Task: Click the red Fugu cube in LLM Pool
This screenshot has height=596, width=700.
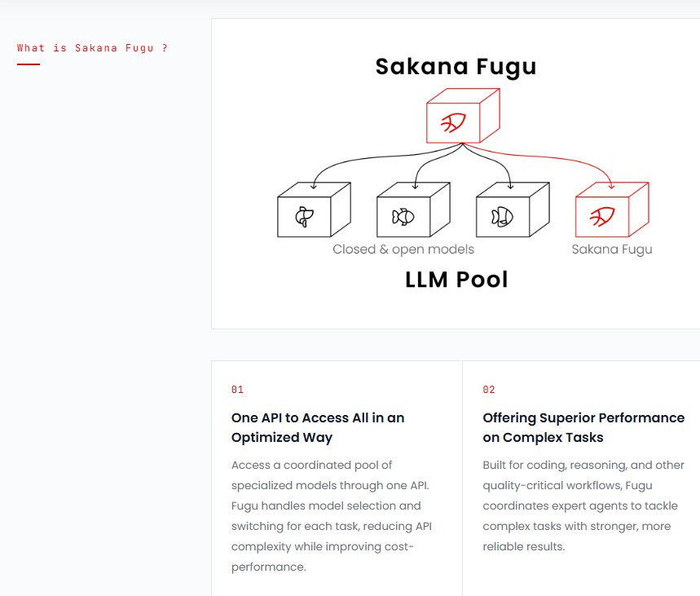Action: point(612,210)
